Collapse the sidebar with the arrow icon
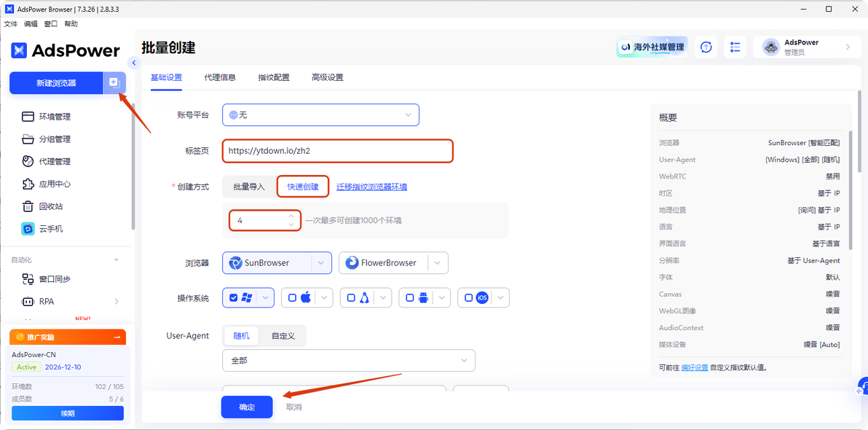Image resolution: width=868 pixels, height=430 pixels. click(x=133, y=62)
